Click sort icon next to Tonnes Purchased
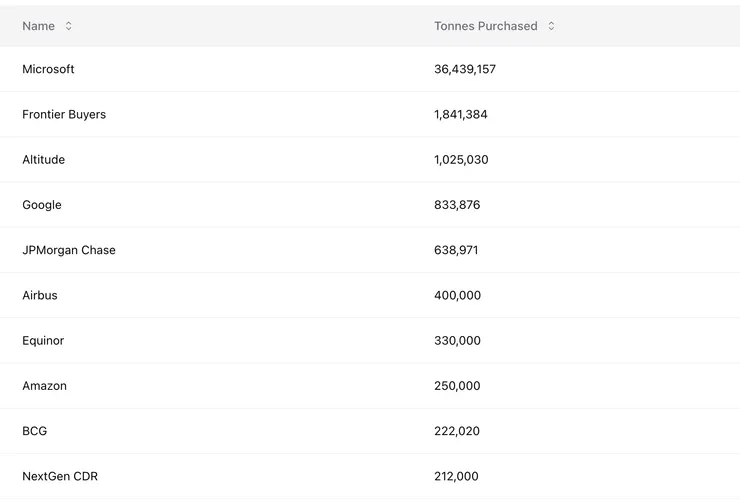Image resolution: width=740 pixels, height=504 pixels. (x=551, y=26)
